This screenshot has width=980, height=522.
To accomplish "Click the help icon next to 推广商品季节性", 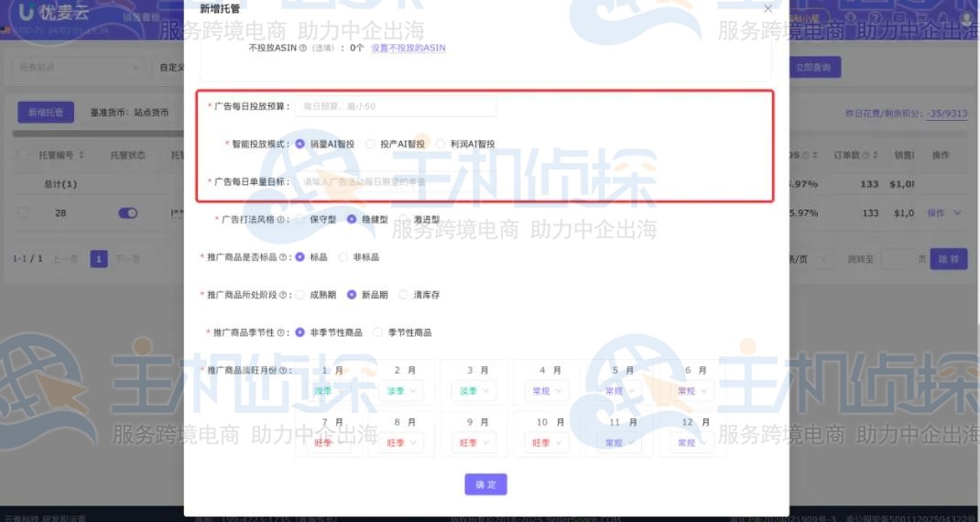I will click(280, 332).
